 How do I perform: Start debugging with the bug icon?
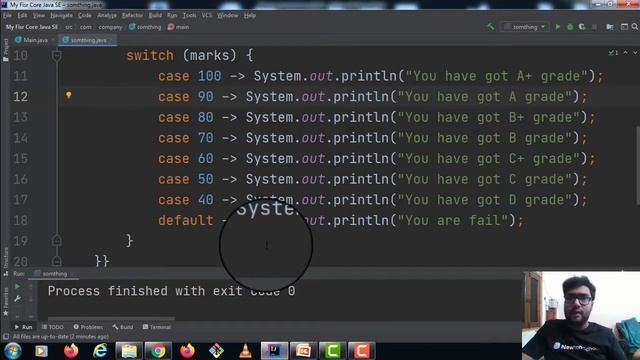[x=570, y=27]
